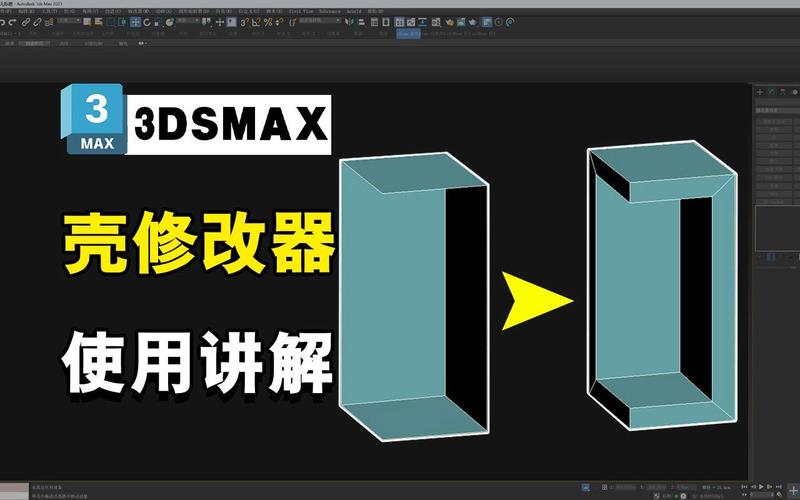800x500 pixels.
Task: Click the Previous Frame button
Action: (753, 487)
